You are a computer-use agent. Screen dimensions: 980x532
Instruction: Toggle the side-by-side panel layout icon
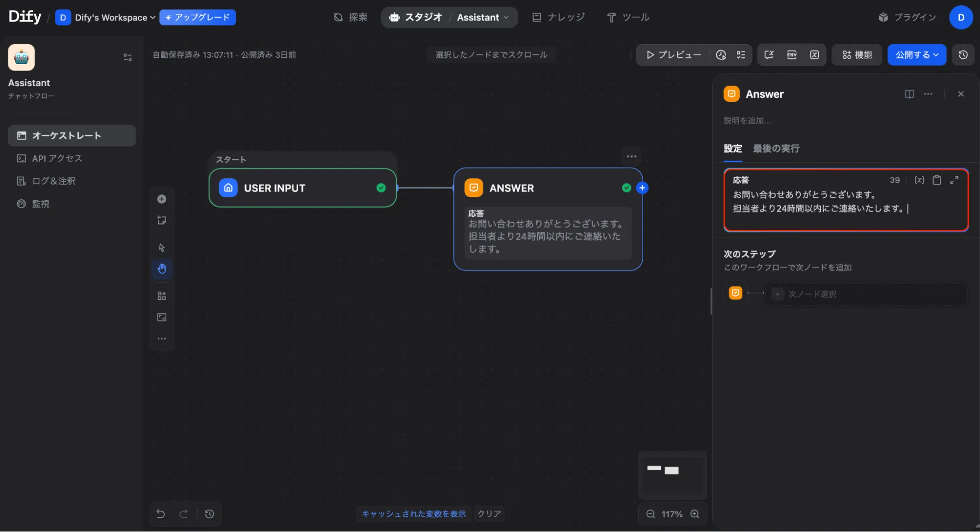pos(909,94)
